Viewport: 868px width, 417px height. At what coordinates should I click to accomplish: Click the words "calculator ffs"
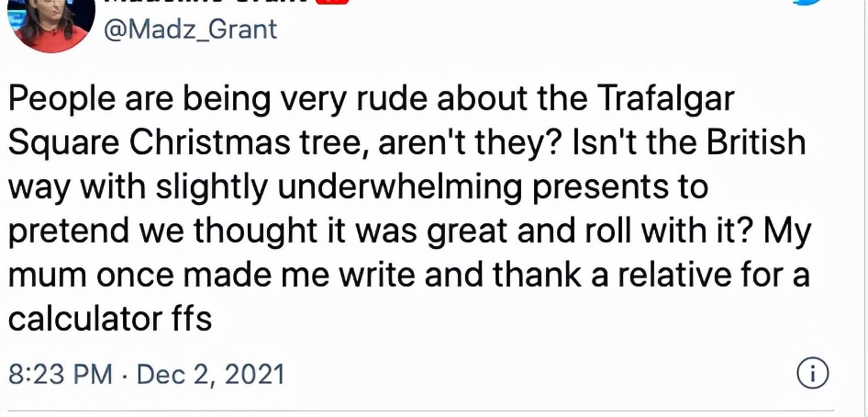(110, 319)
